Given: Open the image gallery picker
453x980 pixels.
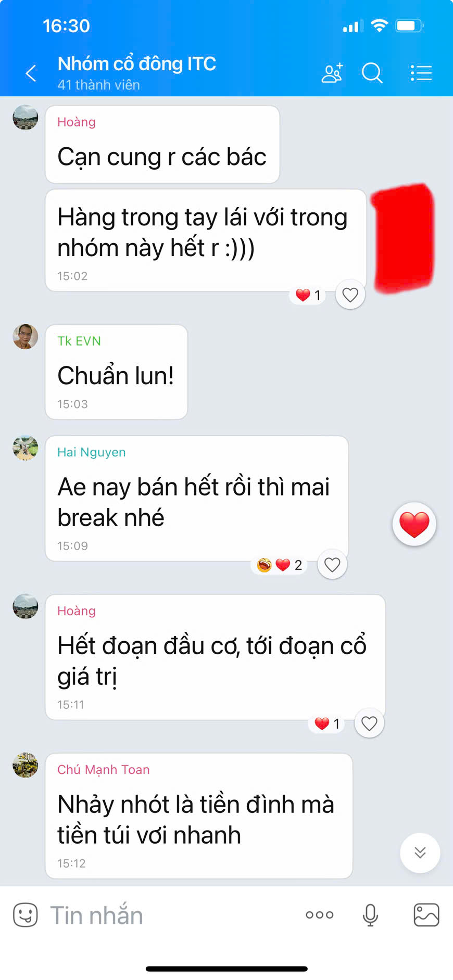Looking at the screenshot, I should (426, 915).
